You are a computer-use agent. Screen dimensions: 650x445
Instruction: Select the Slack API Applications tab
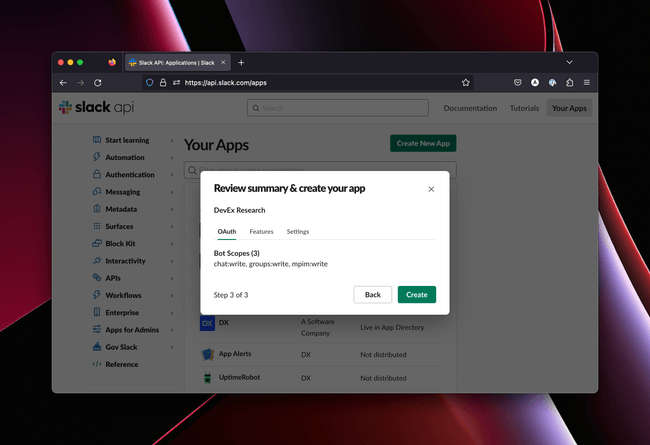click(177, 63)
